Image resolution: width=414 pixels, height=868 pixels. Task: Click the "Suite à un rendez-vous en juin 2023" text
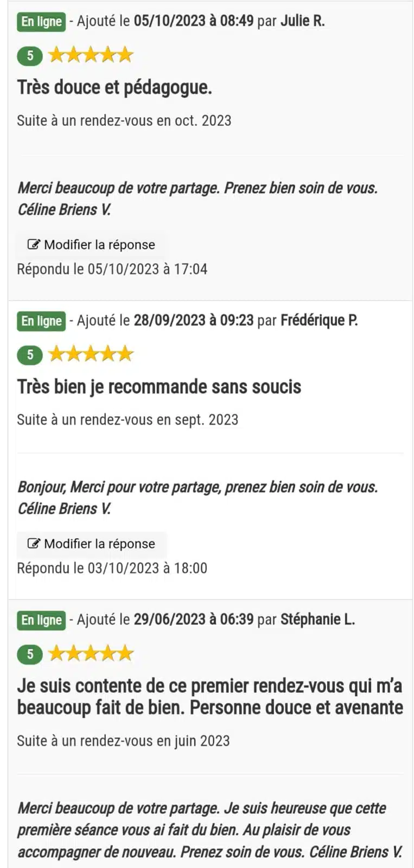point(124,741)
